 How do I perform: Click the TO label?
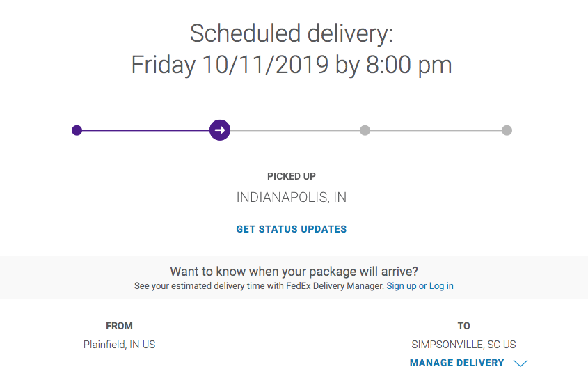pyautogui.click(x=463, y=326)
